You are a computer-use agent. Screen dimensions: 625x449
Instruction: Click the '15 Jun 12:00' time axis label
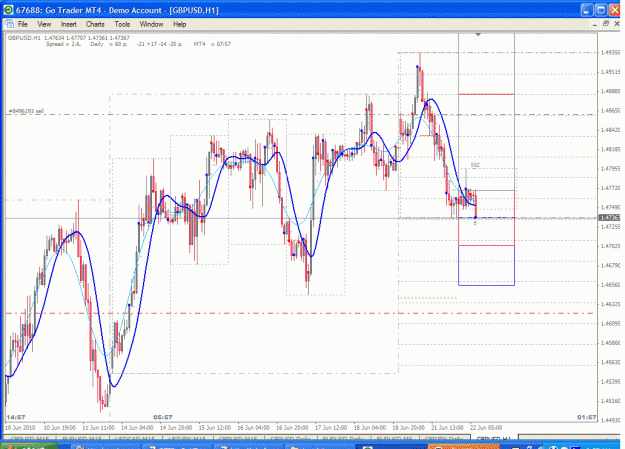tap(215, 427)
